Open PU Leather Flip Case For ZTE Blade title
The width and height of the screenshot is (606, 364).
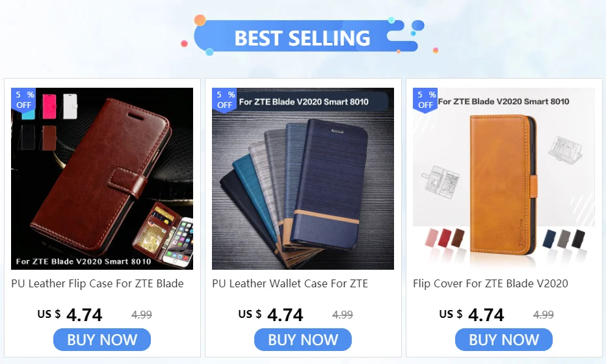point(98,283)
